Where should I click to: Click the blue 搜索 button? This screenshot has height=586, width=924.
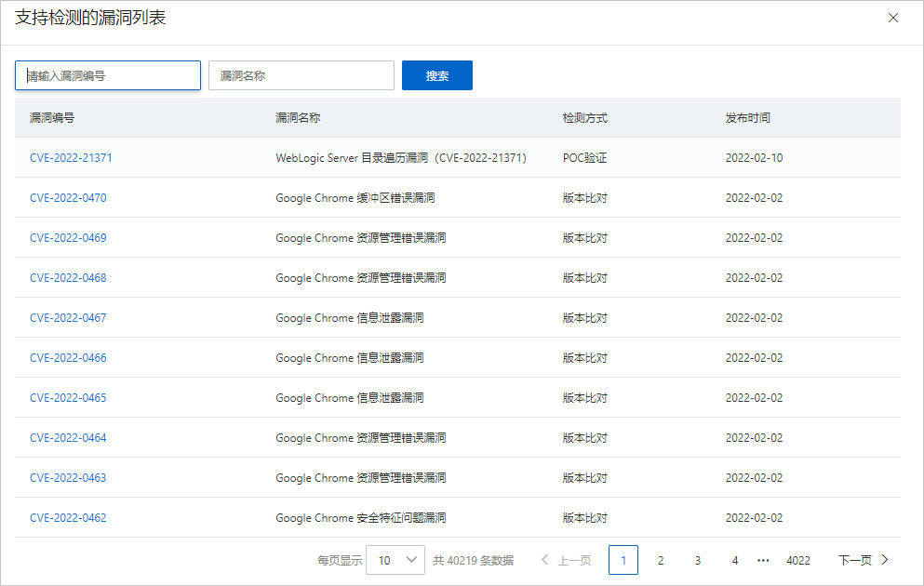[x=437, y=75]
